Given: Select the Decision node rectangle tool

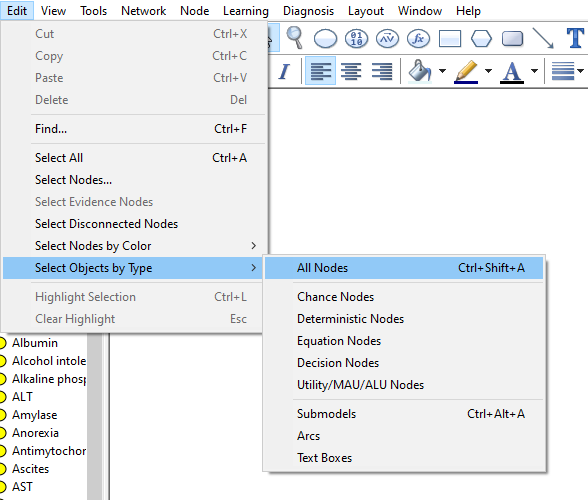Looking at the screenshot, I should coord(450,39).
